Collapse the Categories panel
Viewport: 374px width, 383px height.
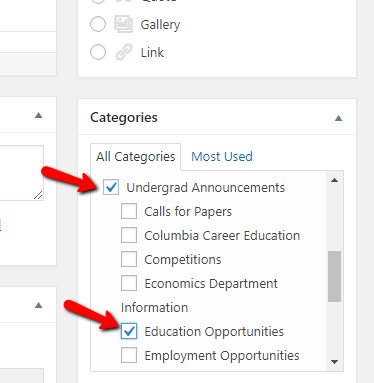(338, 118)
